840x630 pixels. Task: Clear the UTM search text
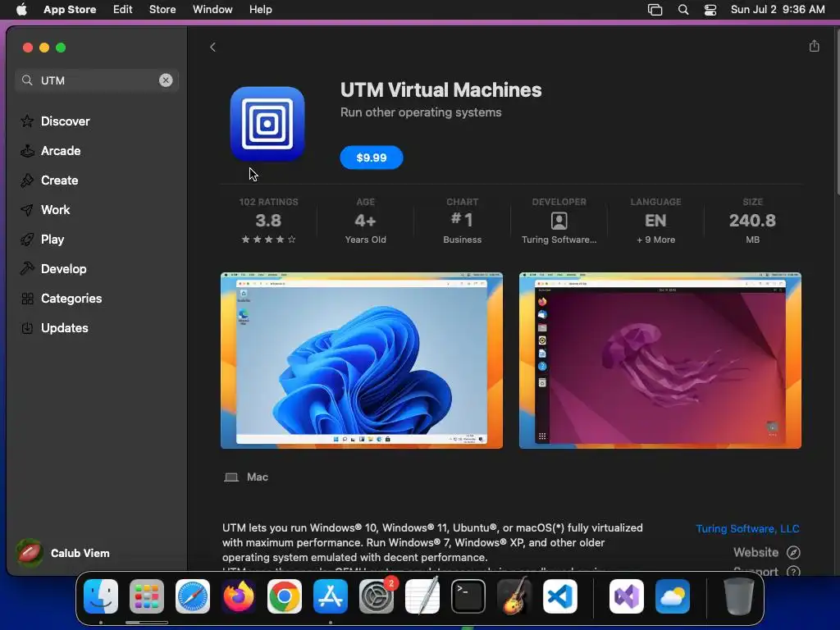coord(166,80)
